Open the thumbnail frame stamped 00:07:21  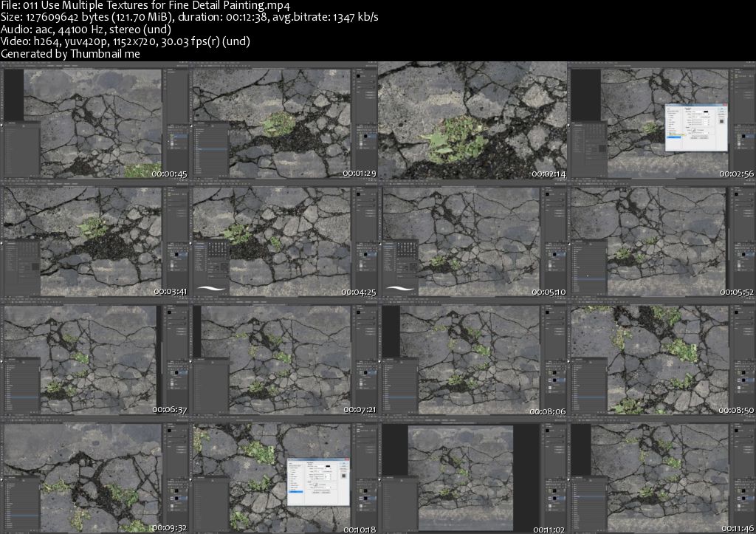tap(283, 357)
